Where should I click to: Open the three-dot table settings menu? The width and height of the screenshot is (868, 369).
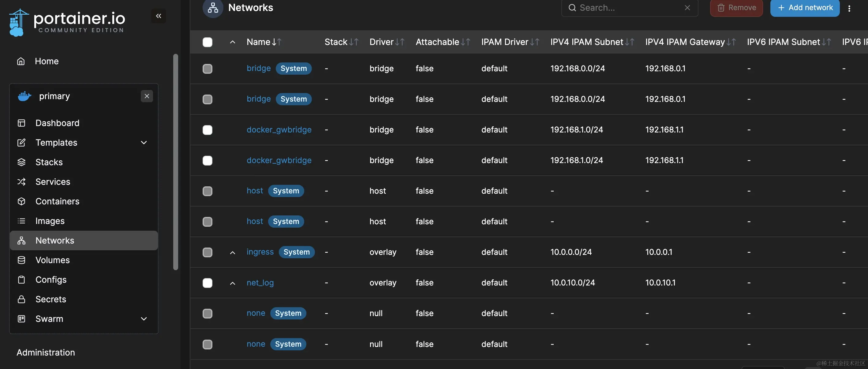click(849, 9)
